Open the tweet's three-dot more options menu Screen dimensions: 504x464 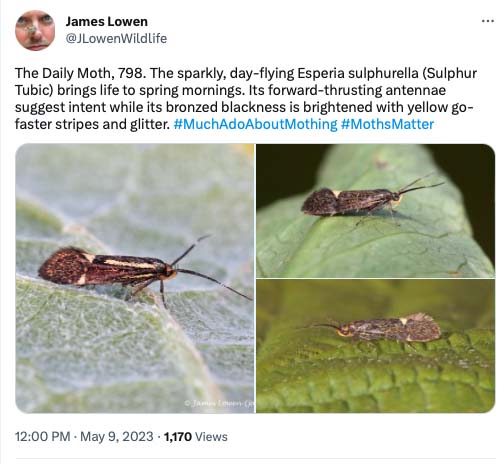pos(488,21)
